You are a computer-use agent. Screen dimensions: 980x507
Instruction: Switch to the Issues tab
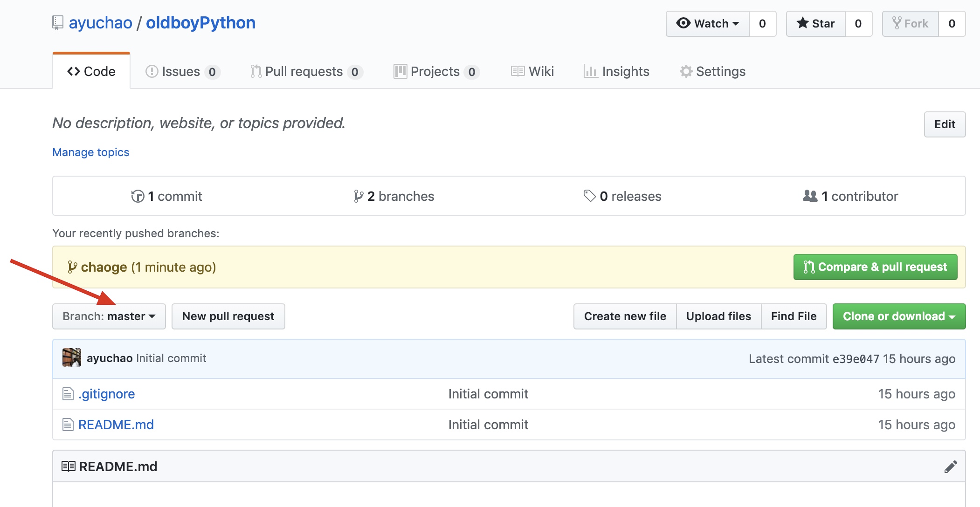(x=182, y=72)
